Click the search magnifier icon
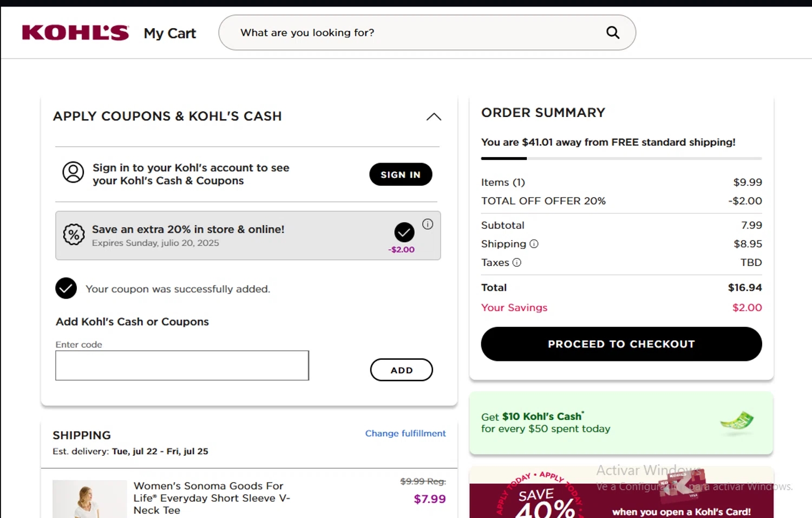Screen dimensions: 812x518 [612, 33]
